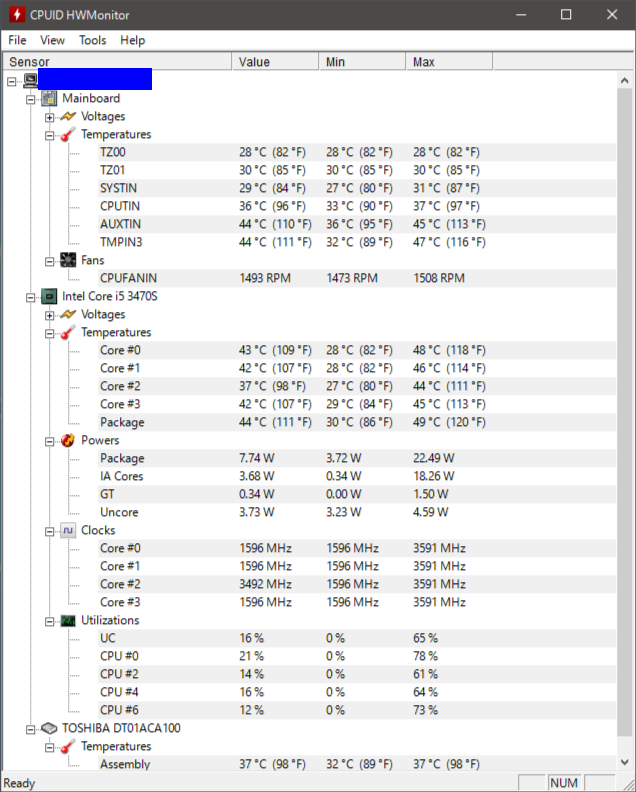Click the HWMonitor lightning app icon
Viewport: 636px width, 792px height.
pyautogui.click(x=17, y=15)
